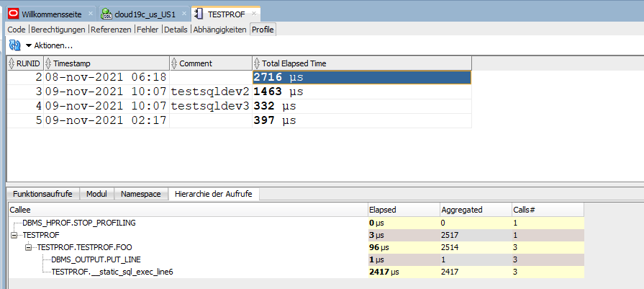
Task: Select DBMS_HPROF.STOP_PROFILING tree row
Action: (79, 223)
